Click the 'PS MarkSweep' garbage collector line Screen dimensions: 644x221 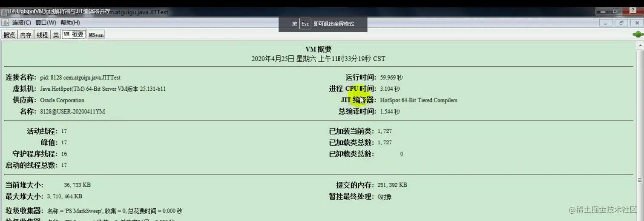click(x=115, y=211)
